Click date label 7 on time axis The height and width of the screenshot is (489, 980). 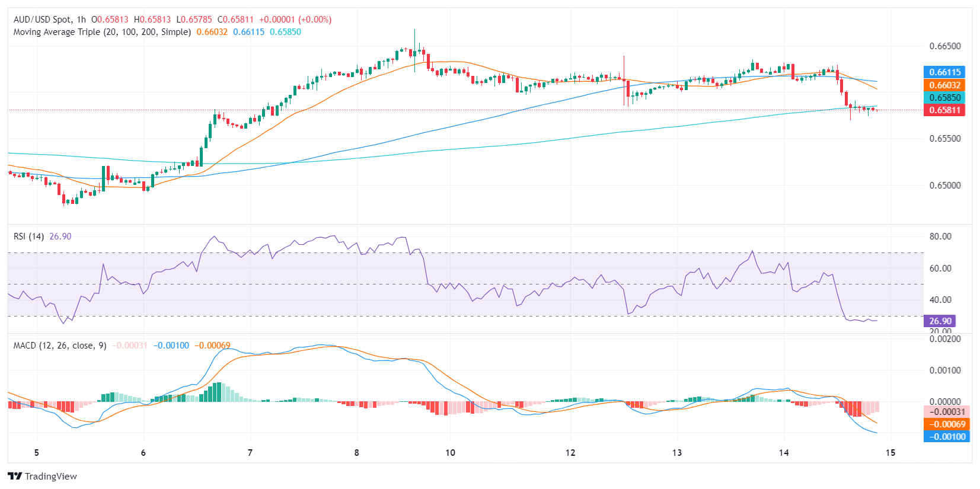point(250,453)
